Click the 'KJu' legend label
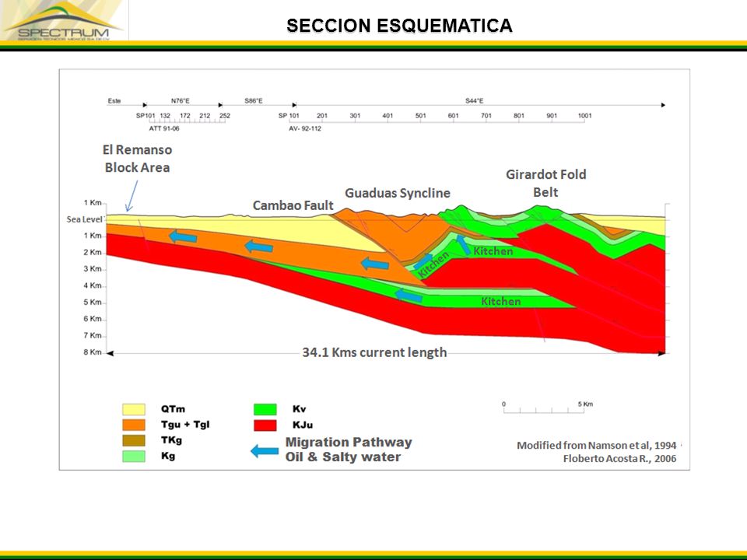Image resolution: width=747 pixels, height=560 pixels. (303, 425)
